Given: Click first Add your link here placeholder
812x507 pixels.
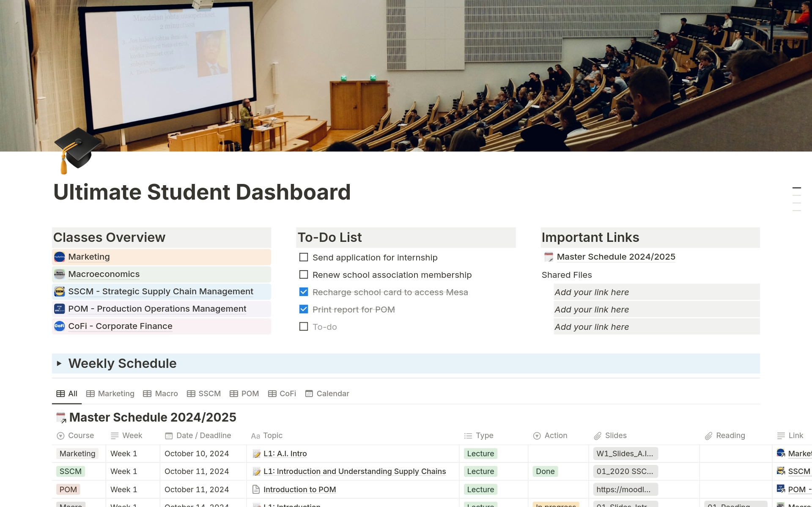Looking at the screenshot, I should point(592,292).
